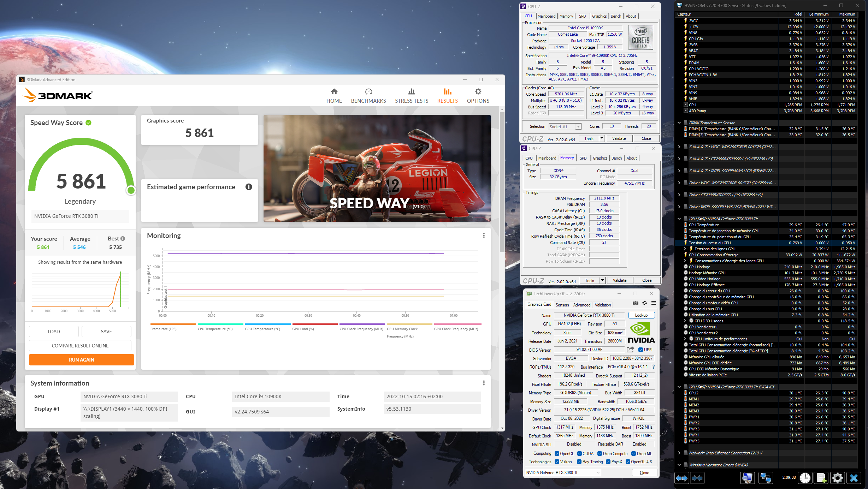Click HWiNFO log file icon

click(x=821, y=478)
